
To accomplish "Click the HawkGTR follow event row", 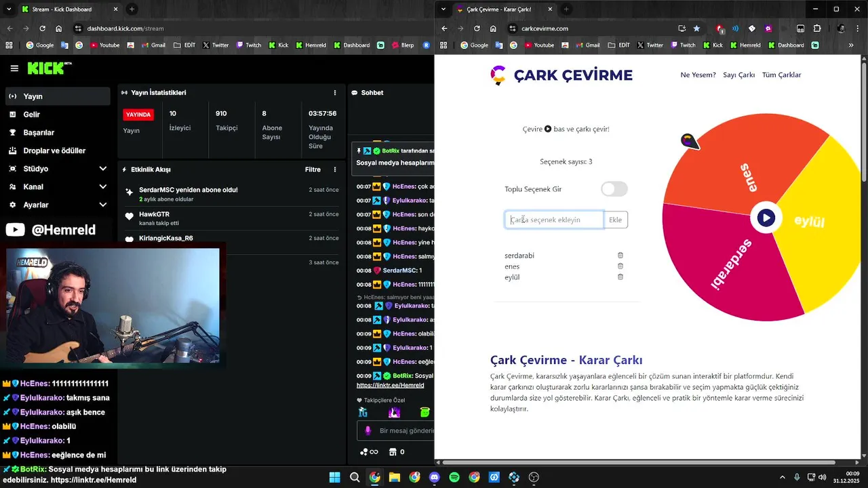I will click(x=231, y=218).
